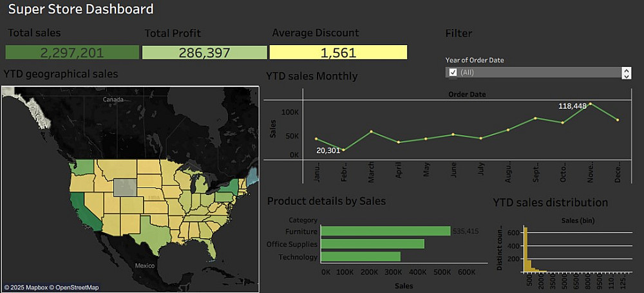Viewport: 644px width, 293px height.
Task: Click the Order Date chart header
Action: click(467, 95)
